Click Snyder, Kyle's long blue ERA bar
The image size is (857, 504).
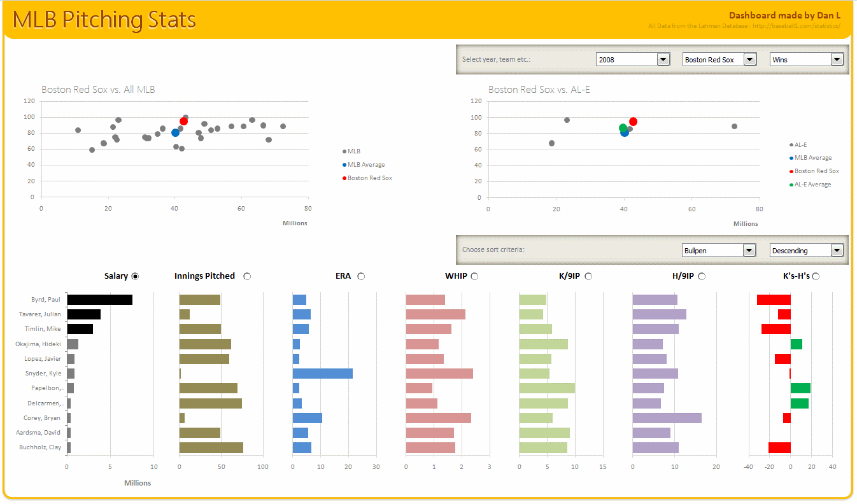tap(322, 374)
